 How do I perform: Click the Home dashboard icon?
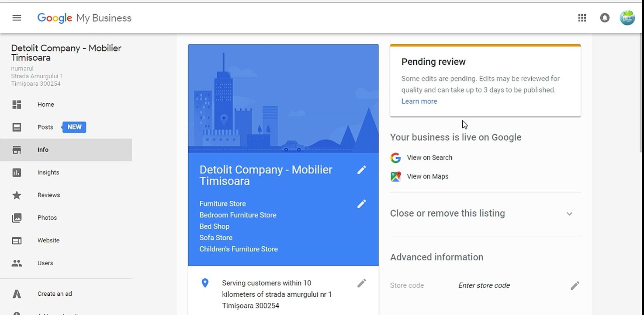click(x=17, y=105)
